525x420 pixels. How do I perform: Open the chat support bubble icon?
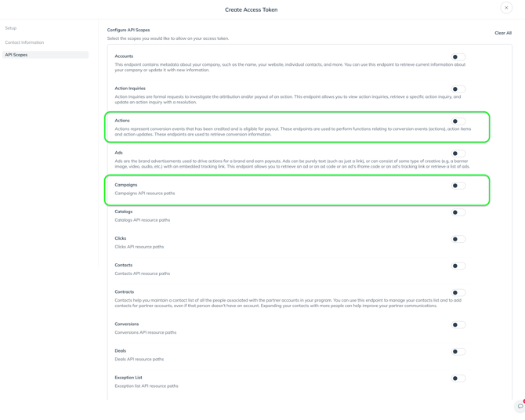(x=520, y=406)
